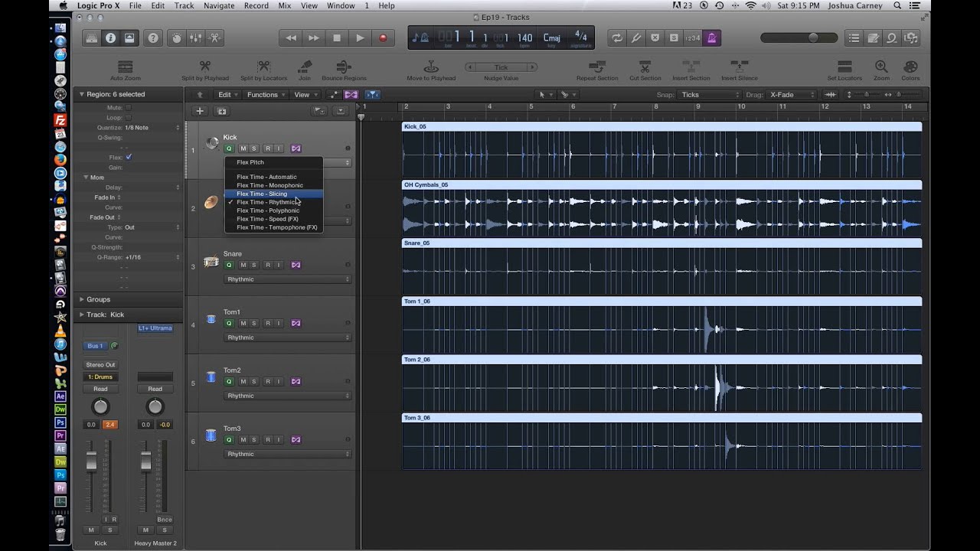Viewport: 980px width, 551px height.
Task: Click Split by Locators tool
Action: pos(264,70)
